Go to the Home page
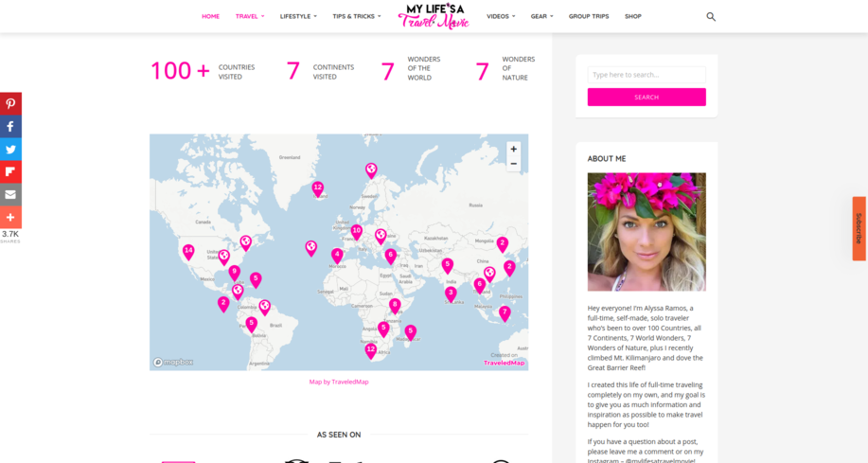Viewport: 868px width, 463px height. 210,16
